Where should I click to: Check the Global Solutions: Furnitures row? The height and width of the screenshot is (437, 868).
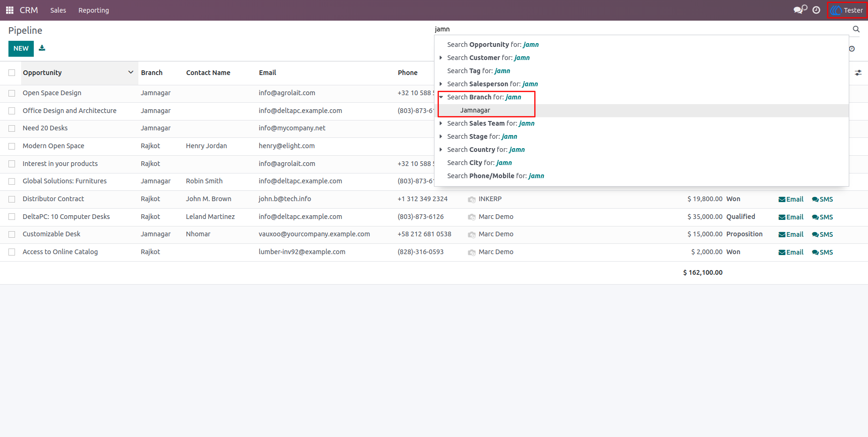click(x=12, y=181)
